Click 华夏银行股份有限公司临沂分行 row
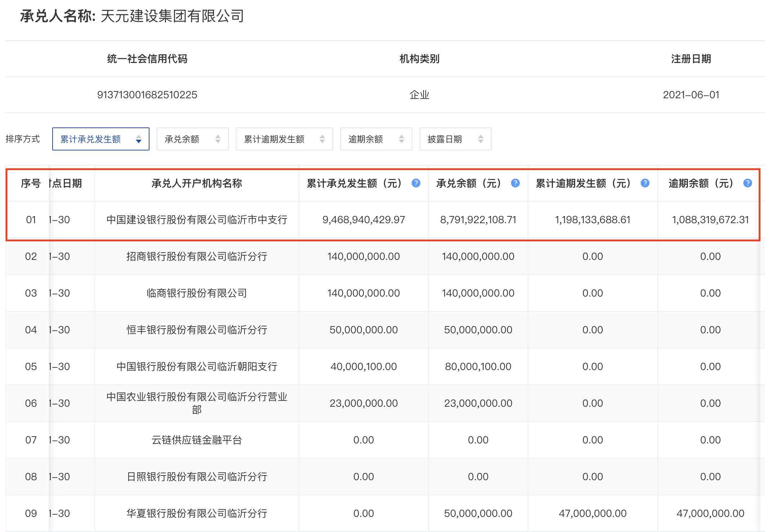 [197, 513]
